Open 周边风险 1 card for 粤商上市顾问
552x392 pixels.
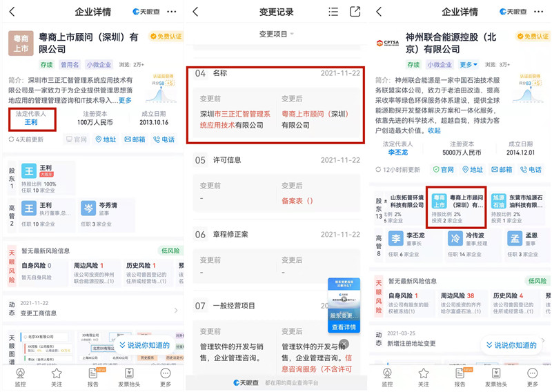[95, 273]
